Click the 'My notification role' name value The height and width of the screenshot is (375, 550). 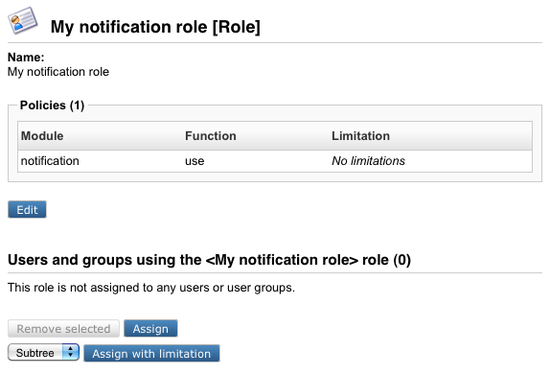pyautogui.click(x=58, y=72)
